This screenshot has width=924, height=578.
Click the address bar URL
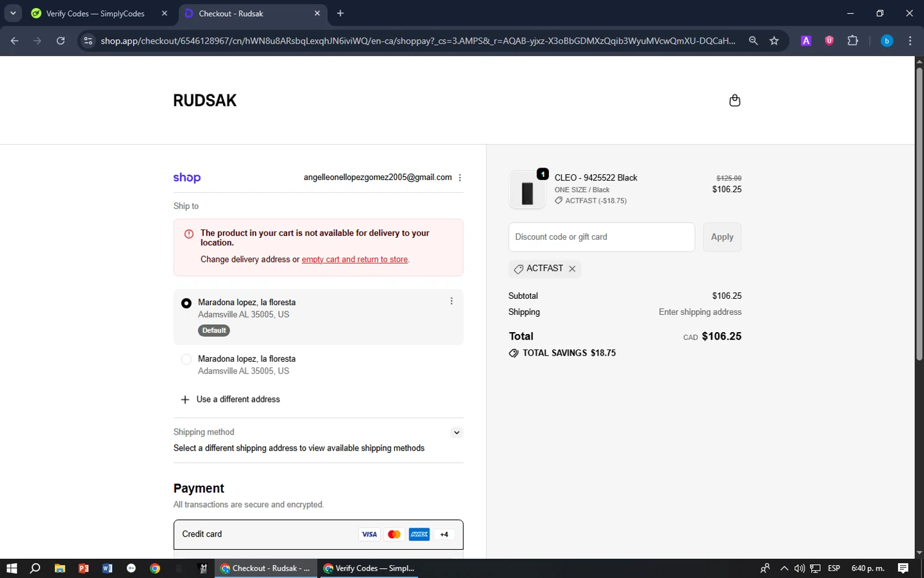[418, 41]
